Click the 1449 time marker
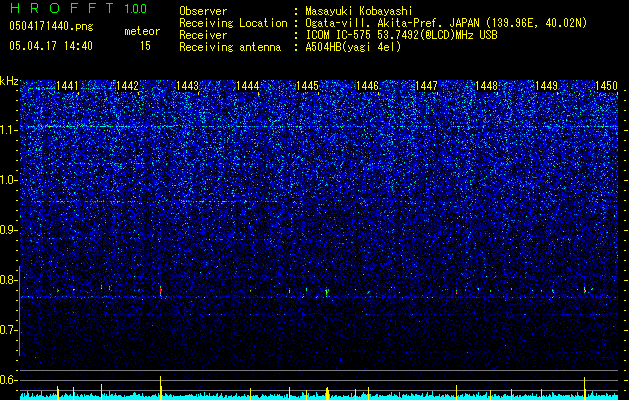629x400 pixels. (x=546, y=86)
